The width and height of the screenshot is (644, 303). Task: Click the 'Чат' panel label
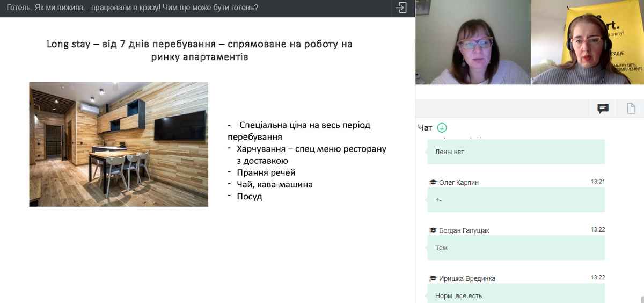click(425, 128)
